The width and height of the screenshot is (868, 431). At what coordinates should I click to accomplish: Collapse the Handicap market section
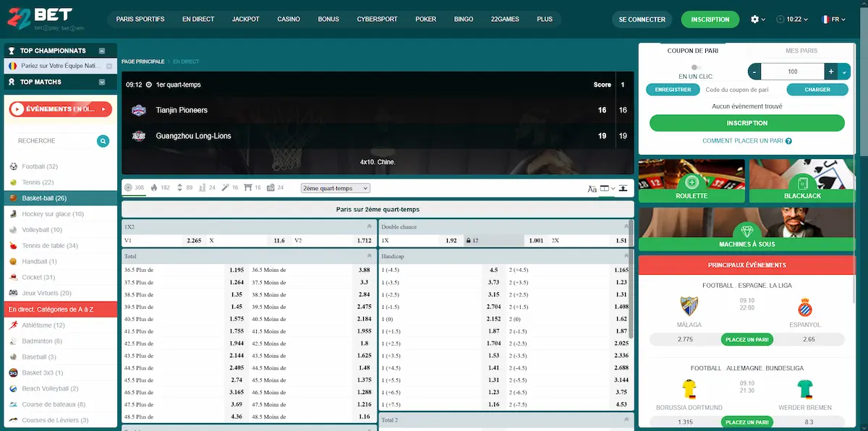(x=627, y=256)
